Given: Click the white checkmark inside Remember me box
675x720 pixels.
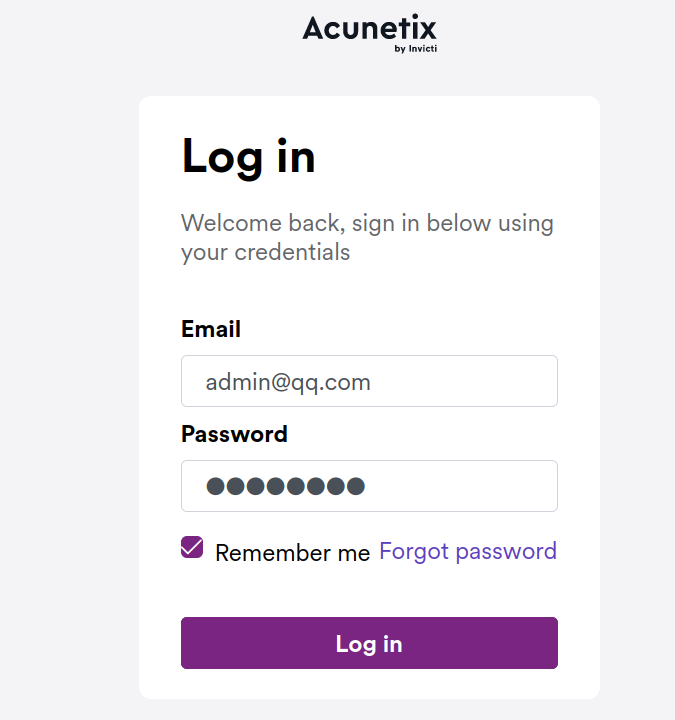Looking at the screenshot, I should coord(192,547).
